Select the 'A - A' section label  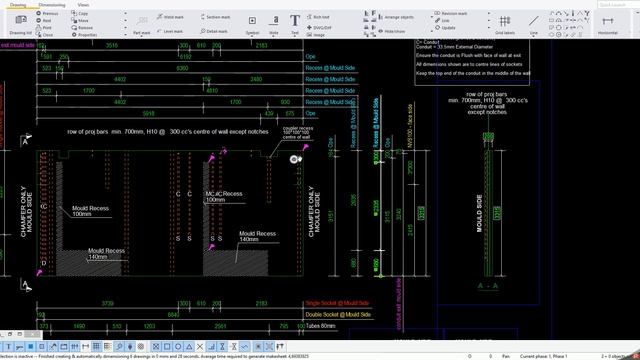point(488,286)
